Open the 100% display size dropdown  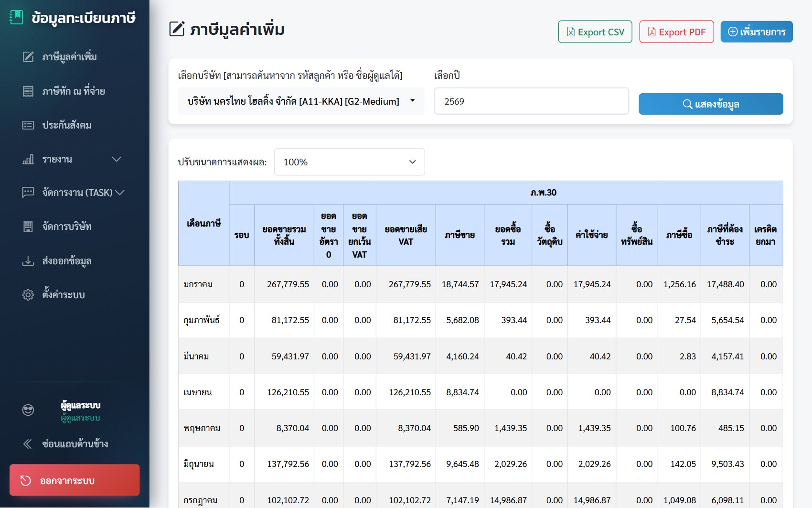point(350,162)
